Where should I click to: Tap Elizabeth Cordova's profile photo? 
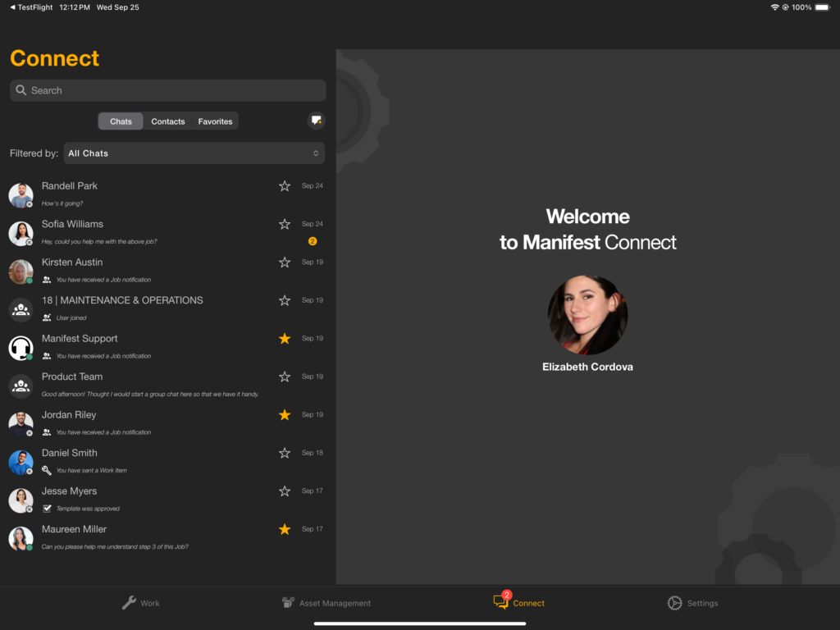pyautogui.click(x=587, y=314)
